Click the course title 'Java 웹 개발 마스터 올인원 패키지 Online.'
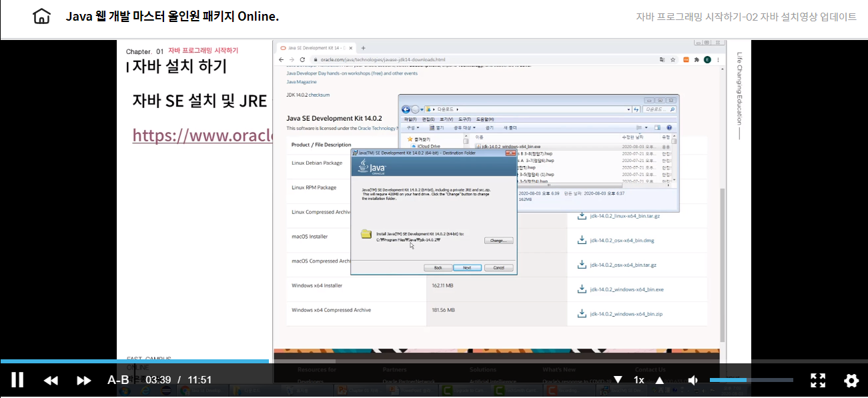The image size is (868, 398). click(x=172, y=16)
